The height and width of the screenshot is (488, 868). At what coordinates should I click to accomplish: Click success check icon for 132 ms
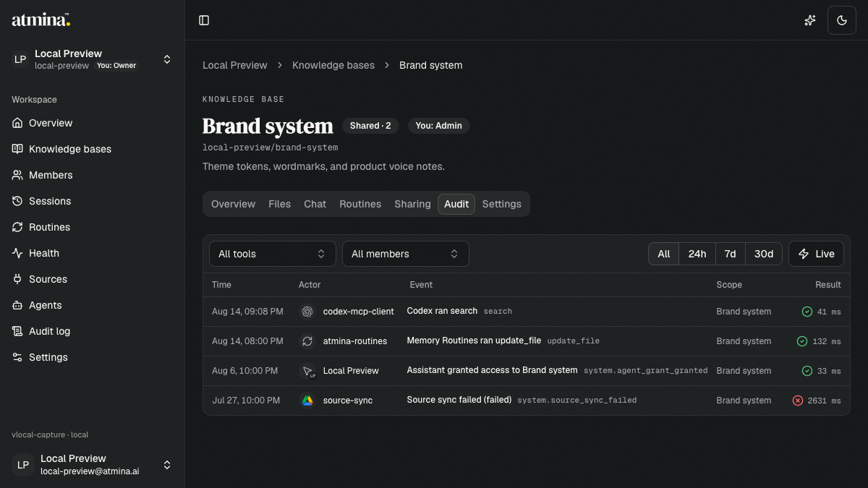801,341
